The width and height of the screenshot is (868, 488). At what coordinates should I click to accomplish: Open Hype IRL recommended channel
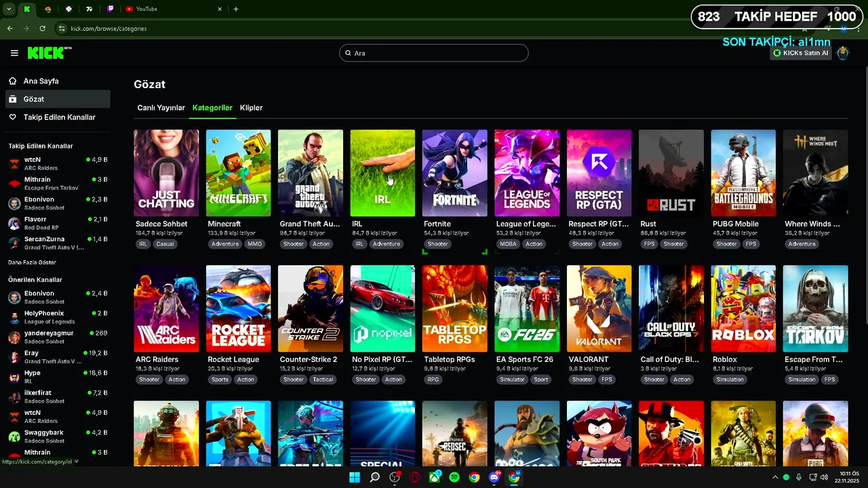coord(57,377)
